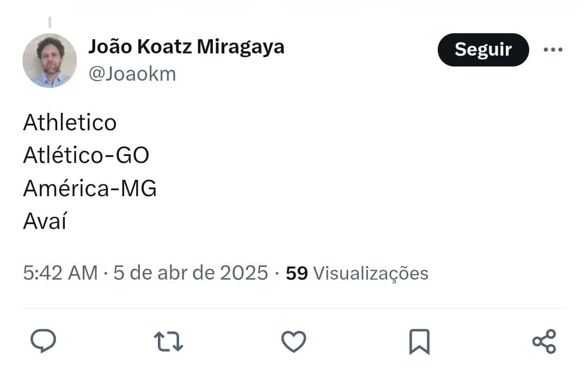The height and width of the screenshot is (369, 588).
Task: Open the three-dot more options menu
Action: click(553, 50)
